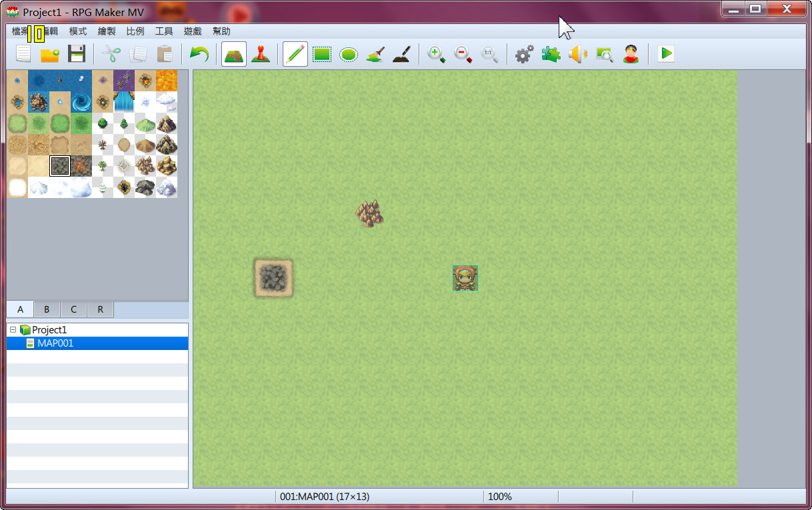Screen dimensions: 812x510
Task: Undo the last action with the green arrow
Action: coord(199,54)
